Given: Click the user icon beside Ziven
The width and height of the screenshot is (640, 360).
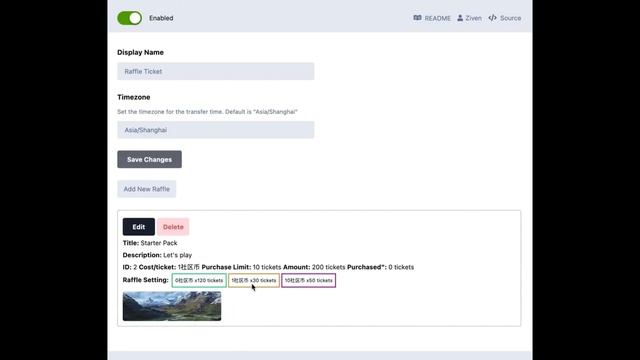Looking at the screenshot, I should click(460, 18).
